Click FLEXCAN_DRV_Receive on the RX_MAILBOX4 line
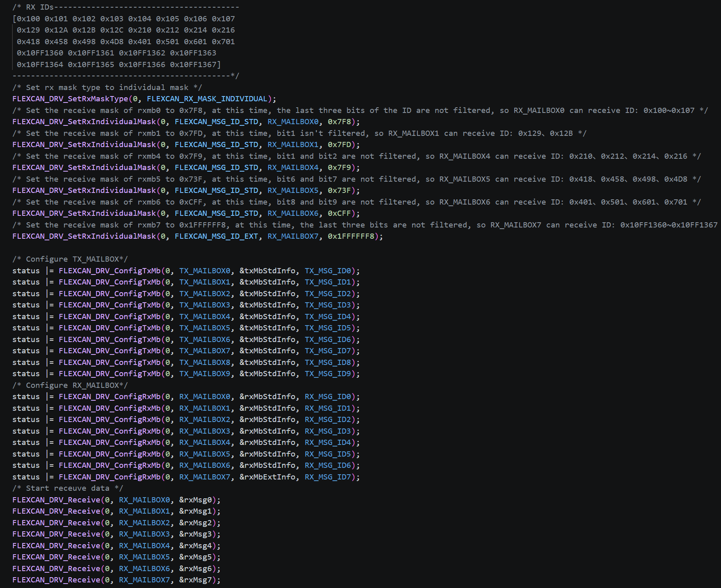 click(x=56, y=546)
